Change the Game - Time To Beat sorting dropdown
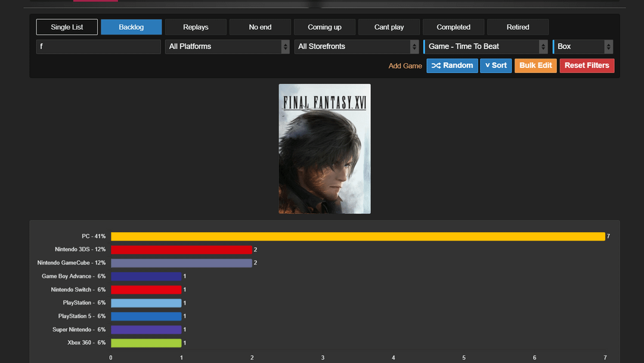This screenshot has height=363, width=644. click(485, 47)
